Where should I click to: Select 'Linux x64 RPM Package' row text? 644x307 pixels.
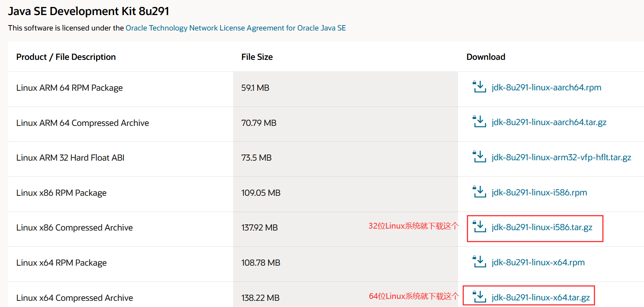tap(61, 263)
